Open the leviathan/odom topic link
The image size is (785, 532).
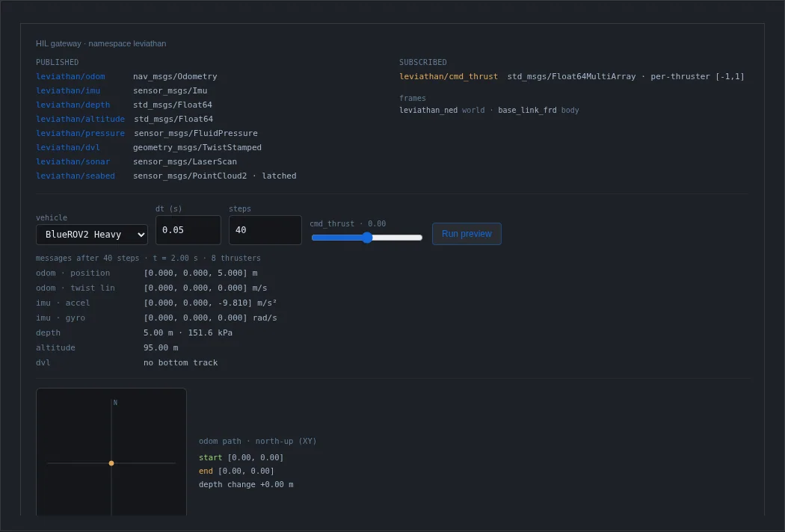coord(70,76)
